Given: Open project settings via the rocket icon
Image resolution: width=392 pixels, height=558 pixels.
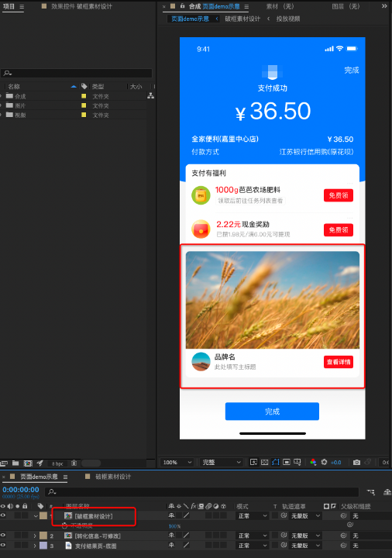Looking at the screenshot, I should tap(40, 463).
